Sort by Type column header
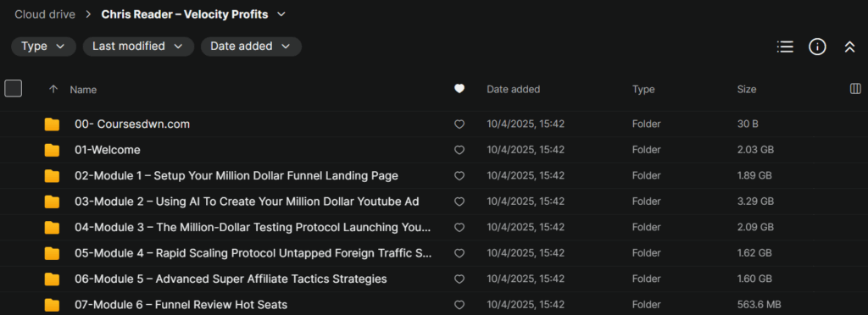Viewport: 868px width, 315px height. click(x=643, y=89)
